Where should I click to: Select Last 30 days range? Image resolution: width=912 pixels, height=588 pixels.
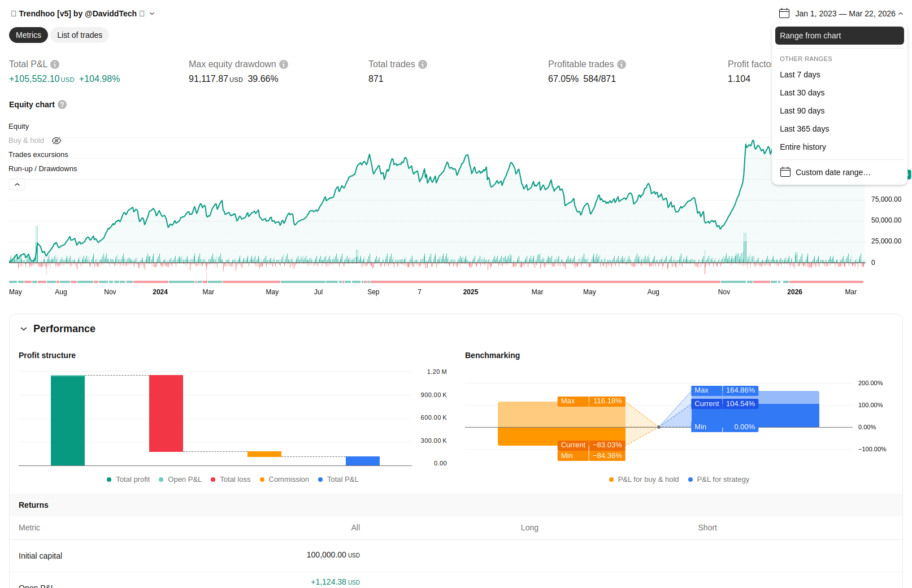(802, 93)
